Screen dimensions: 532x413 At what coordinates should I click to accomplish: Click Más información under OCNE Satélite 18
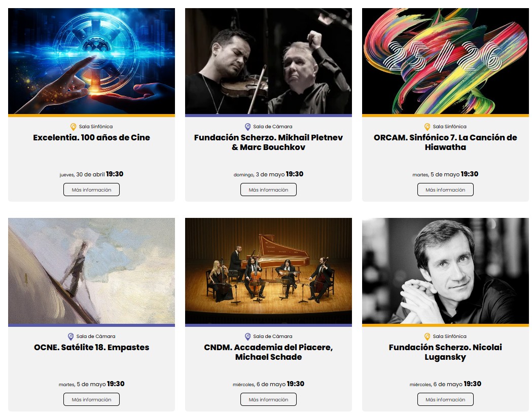coord(92,399)
